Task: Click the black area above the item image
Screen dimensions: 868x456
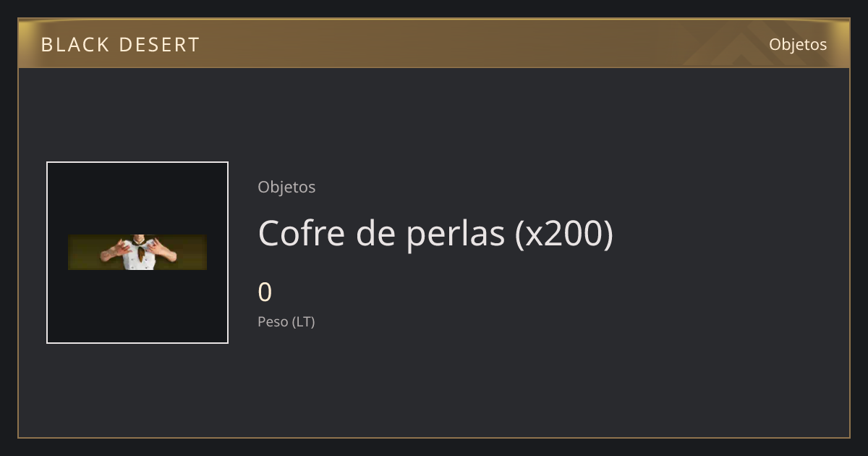Action: (137, 198)
